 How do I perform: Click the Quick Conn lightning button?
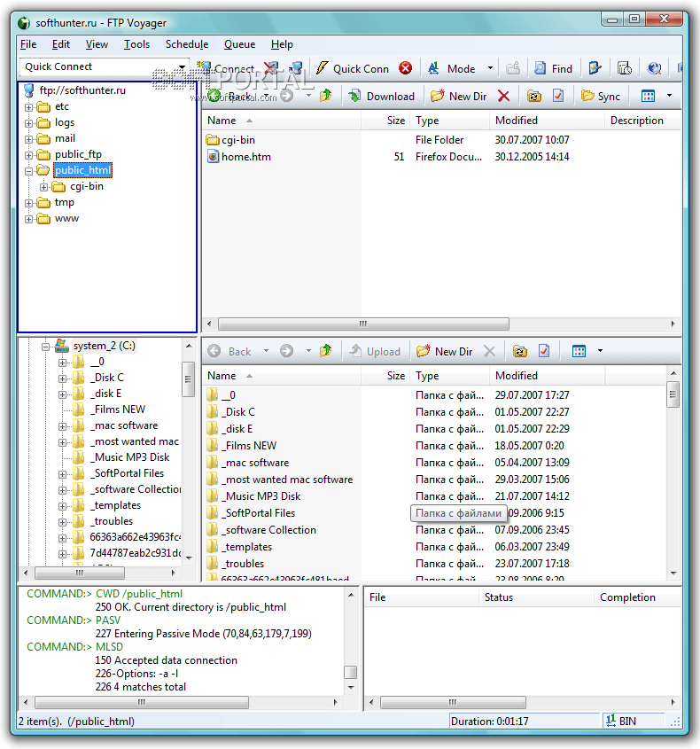point(353,69)
